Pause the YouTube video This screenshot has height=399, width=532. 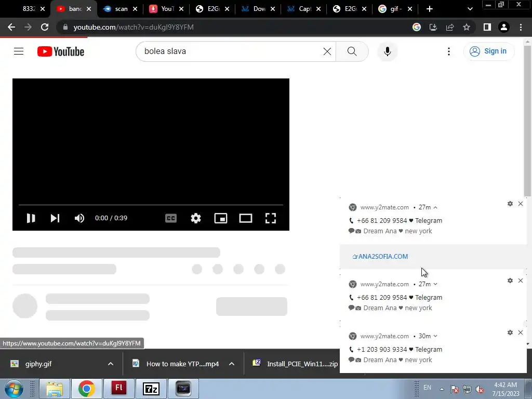(x=31, y=218)
